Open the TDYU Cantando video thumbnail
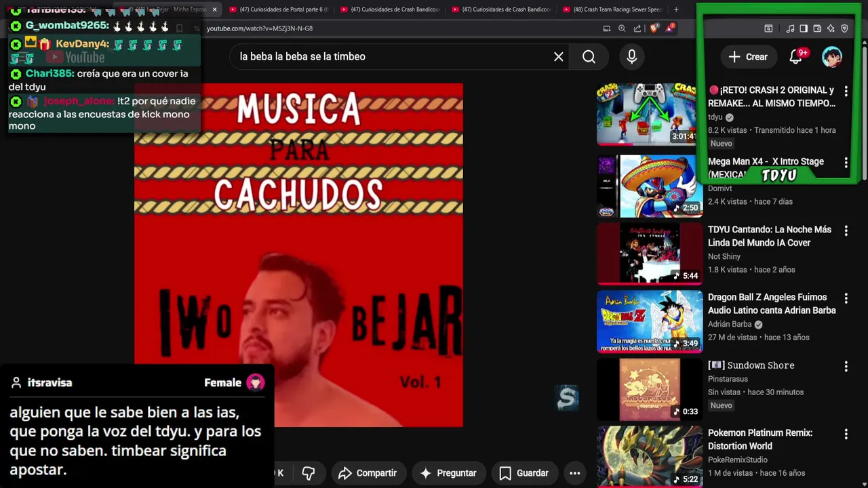The width and height of the screenshot is (868, 488). pos(650,254)
